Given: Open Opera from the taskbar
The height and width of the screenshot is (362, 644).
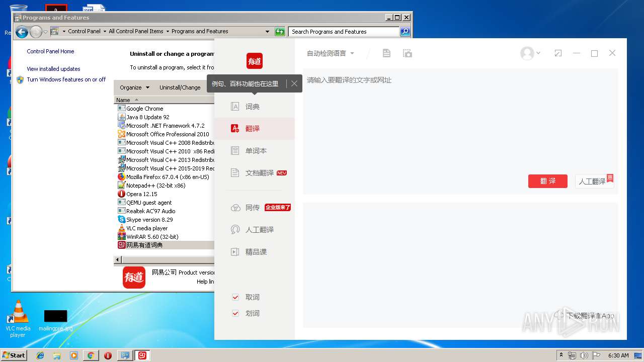Looking at the screenshot, I should [x=108, y=355].
